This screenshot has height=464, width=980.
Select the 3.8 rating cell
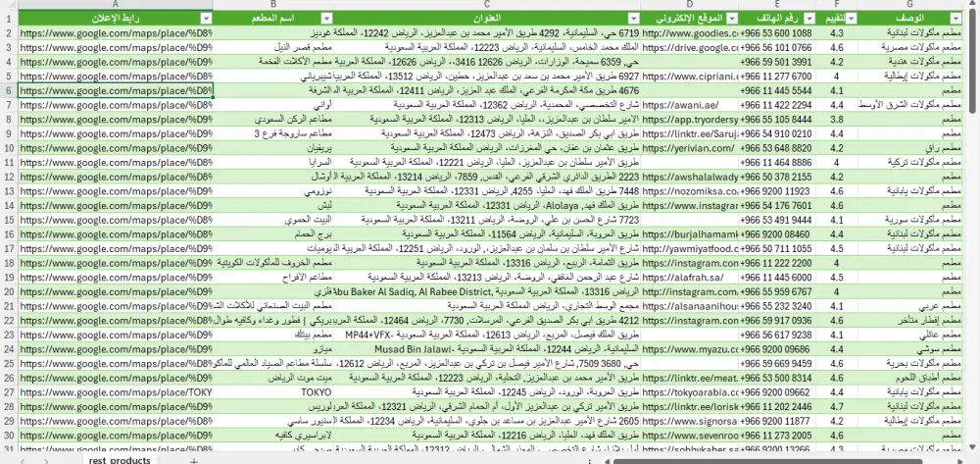click(836, 119)
